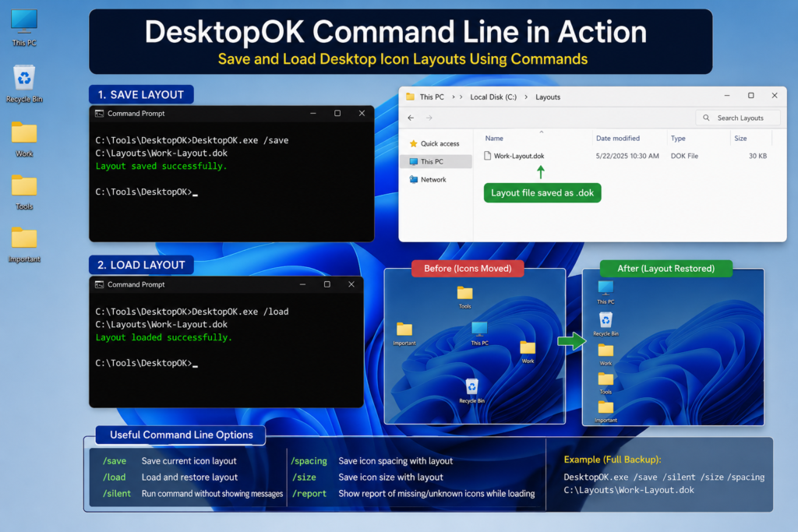Click 'Layout loaded successfully.' output line
This screenshot has height=532, width=798.
[164, 337]
